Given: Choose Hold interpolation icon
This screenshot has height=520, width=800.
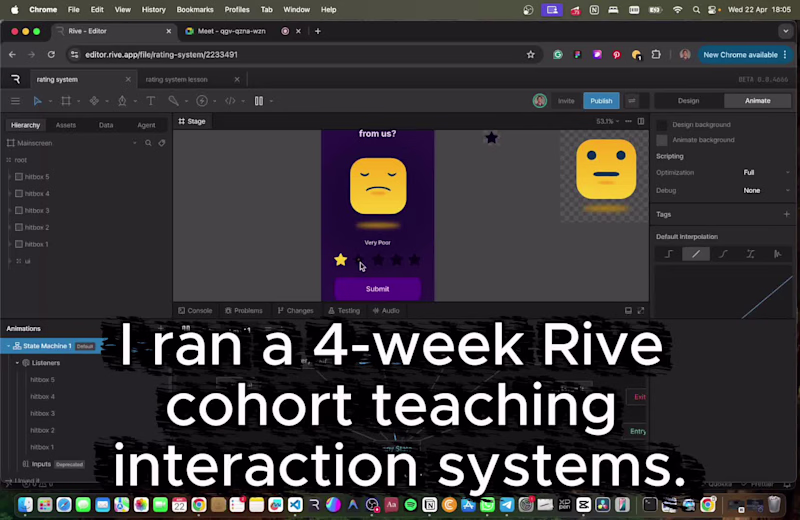Looking at the screenshot, I should coord(669,254).
